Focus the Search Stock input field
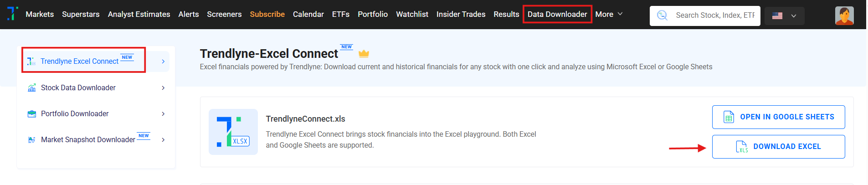Viewport: 868px width, 185px height. point(715,15)
